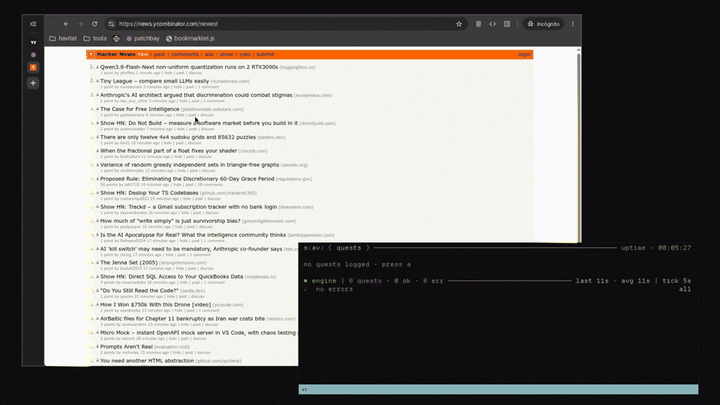Reload the Hacker News page
This screenshot has width=720, height=405.
[x=95, y=24]
